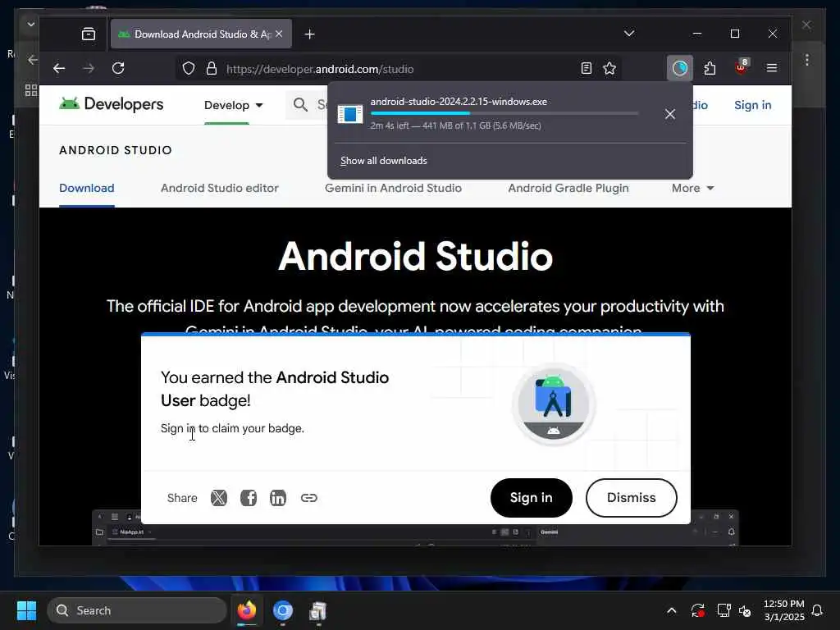
Task: Click the Firefox back arrow button
Action: 59,68
